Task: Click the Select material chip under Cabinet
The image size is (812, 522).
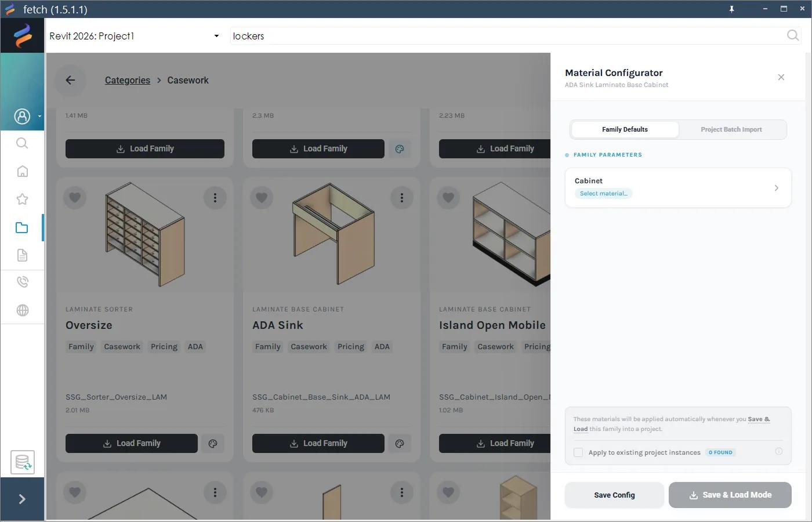Action: (x=603, y=194)
